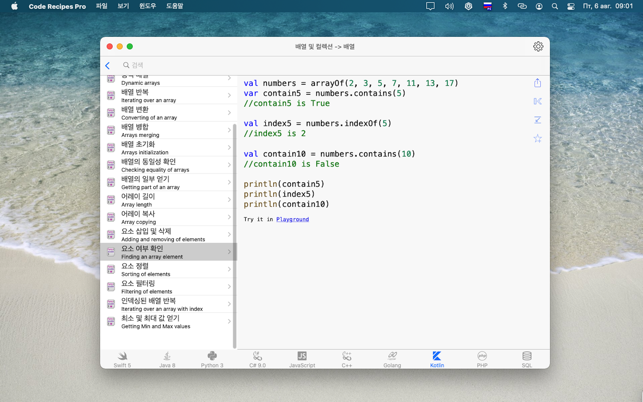Click chevron on Arrays merging row

click(x=229, y=130)
